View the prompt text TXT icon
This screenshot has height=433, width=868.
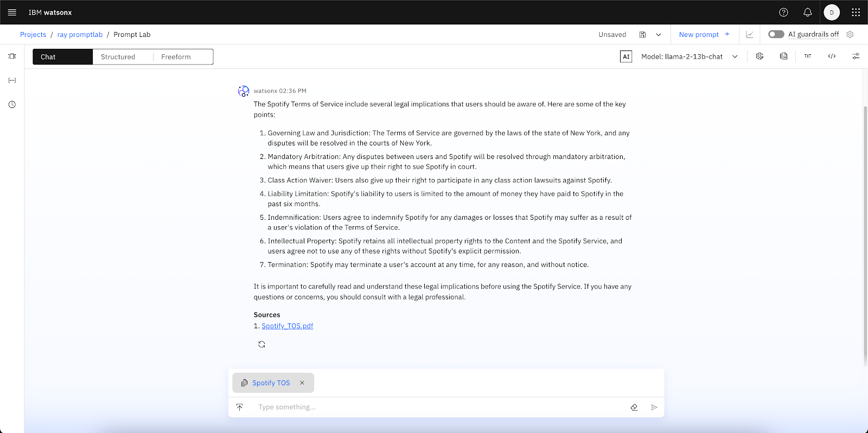coord(808,56)
